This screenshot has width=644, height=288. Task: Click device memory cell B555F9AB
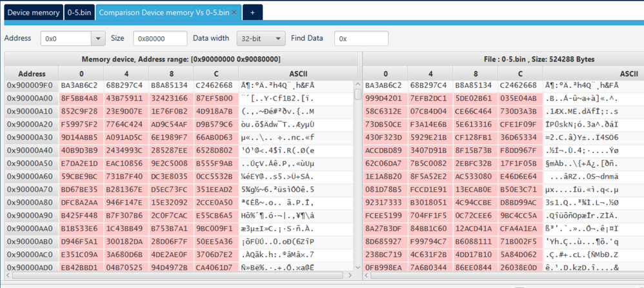(216, 164)
